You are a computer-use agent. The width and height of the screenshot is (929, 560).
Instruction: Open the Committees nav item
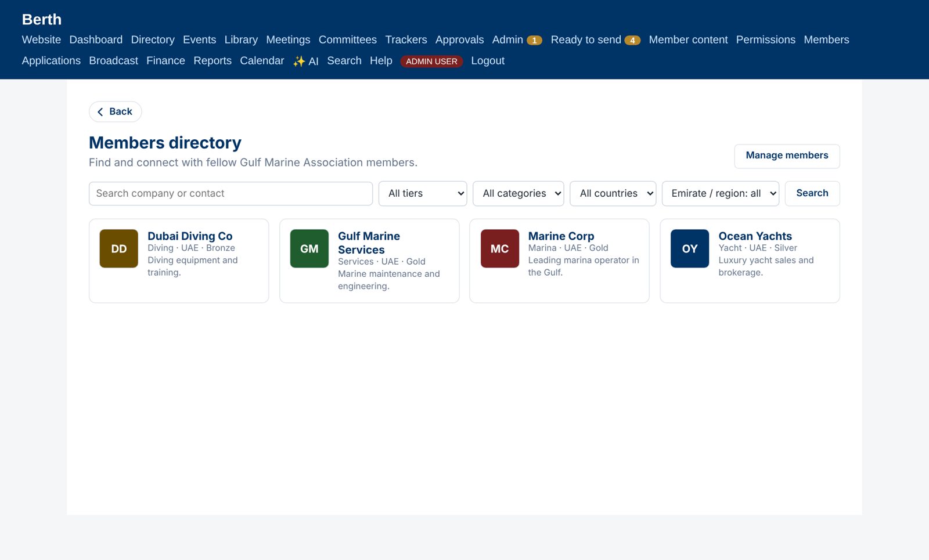(347, 39)
